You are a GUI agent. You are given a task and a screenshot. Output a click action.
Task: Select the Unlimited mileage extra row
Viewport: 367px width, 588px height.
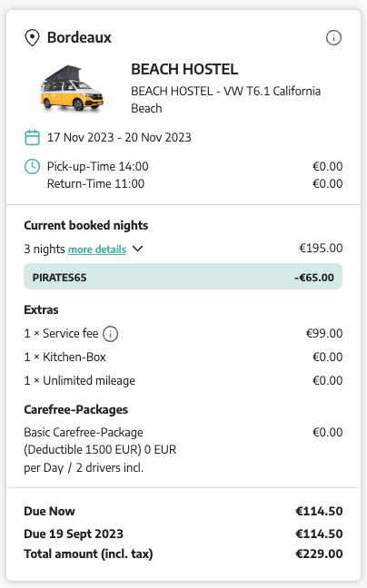coord(183,380)
